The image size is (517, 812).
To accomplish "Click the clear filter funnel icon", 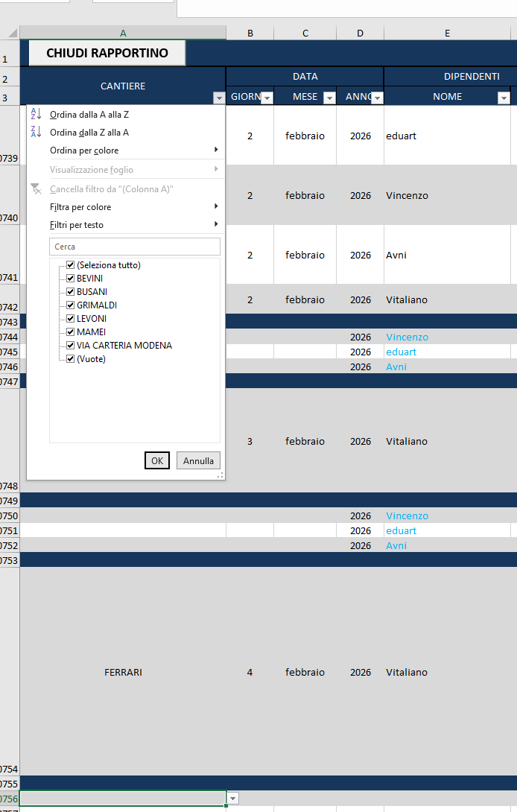I will pyautogui.click(x=36, y=188).
